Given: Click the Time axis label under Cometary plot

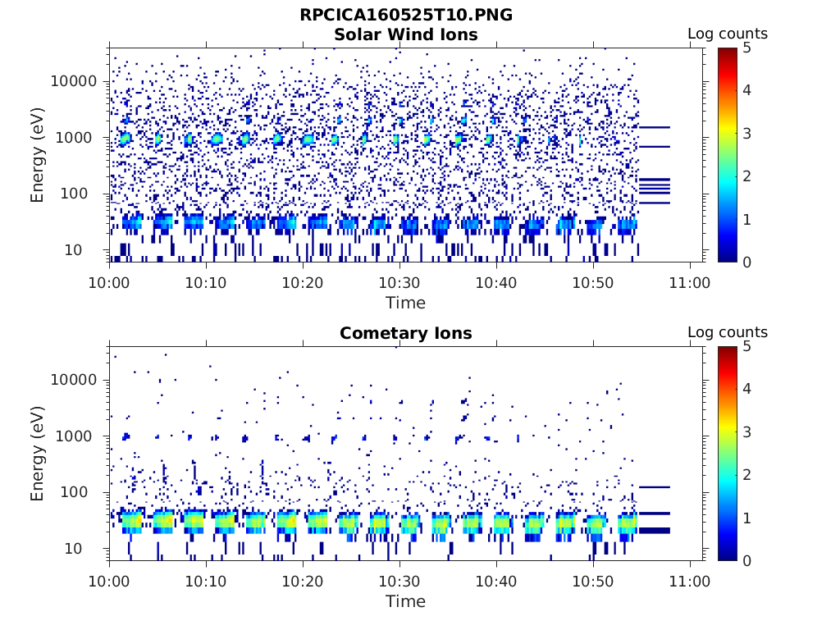Looking at the screenshot, I should 405,601.
